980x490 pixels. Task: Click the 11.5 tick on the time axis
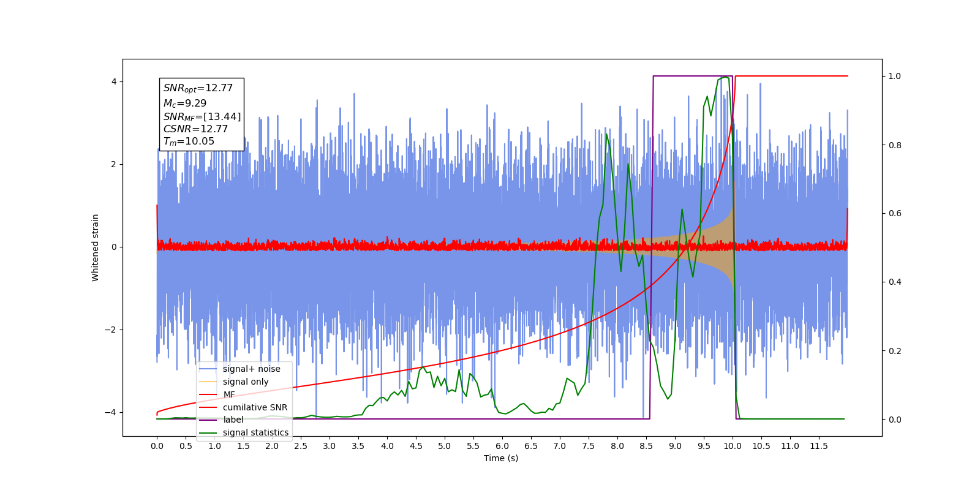pos(819,446)
